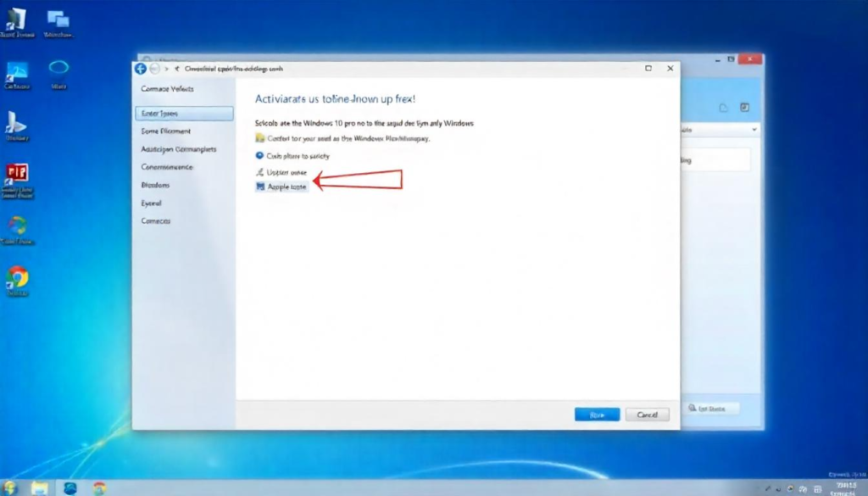Viewport: 868px width, 496px height.
Task: Select 'Some Placement' in the left sidebar
Action: click(x=166, y=131)
